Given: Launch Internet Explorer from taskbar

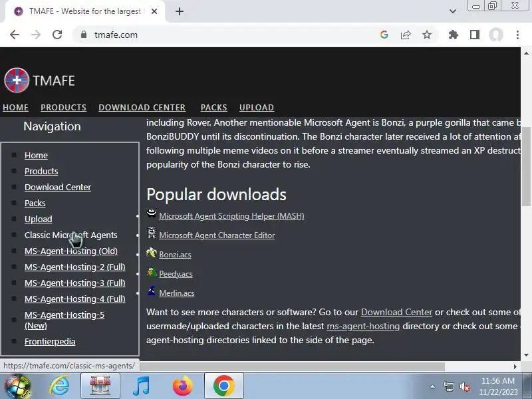Looking at the screenshot, I should tap(59, 386).
